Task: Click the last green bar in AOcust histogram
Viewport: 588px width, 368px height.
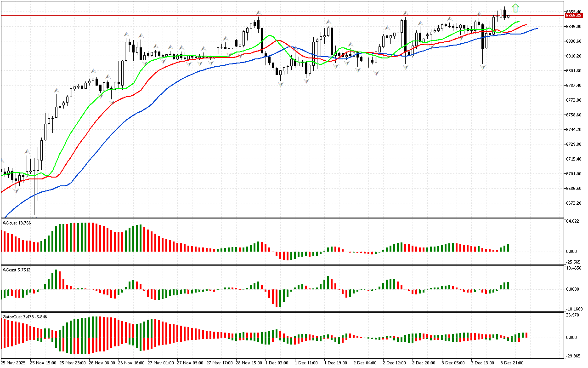Action: pyautogui.click(x=508, y=248)
